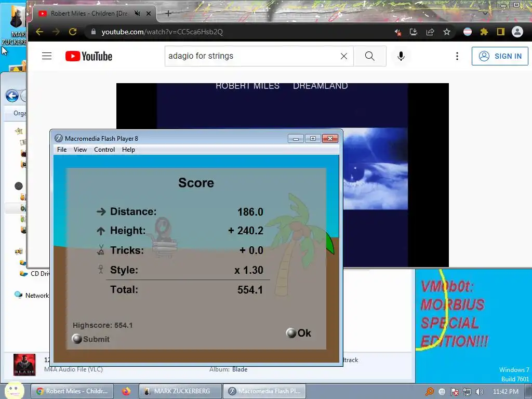Open the tab search chevron in Chrome
Screen dimensions: 532x399
(x=485, y=14)
